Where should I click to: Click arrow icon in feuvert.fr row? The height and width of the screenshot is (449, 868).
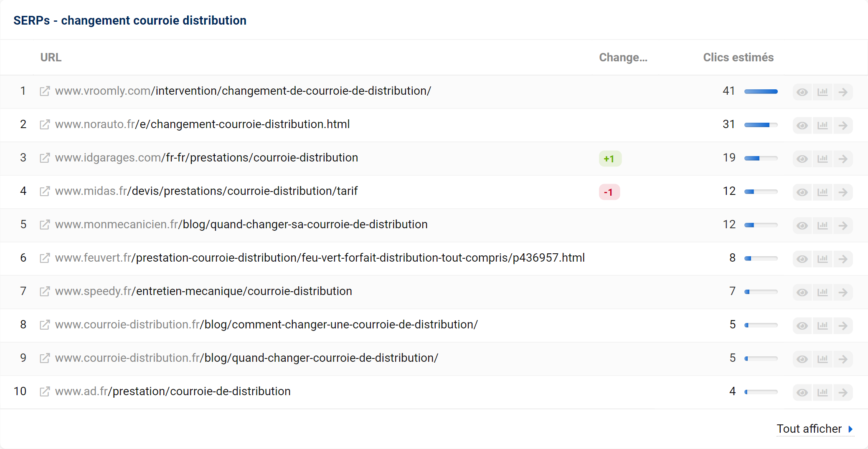tap(843, 259)
